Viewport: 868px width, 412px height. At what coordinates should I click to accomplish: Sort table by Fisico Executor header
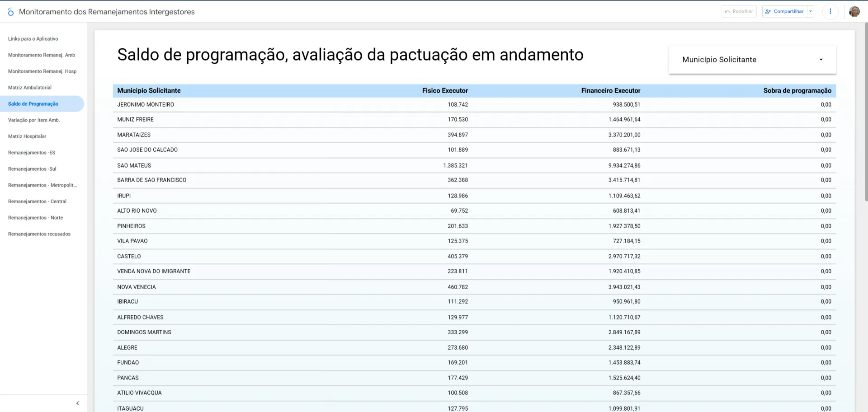click(445, 91)
